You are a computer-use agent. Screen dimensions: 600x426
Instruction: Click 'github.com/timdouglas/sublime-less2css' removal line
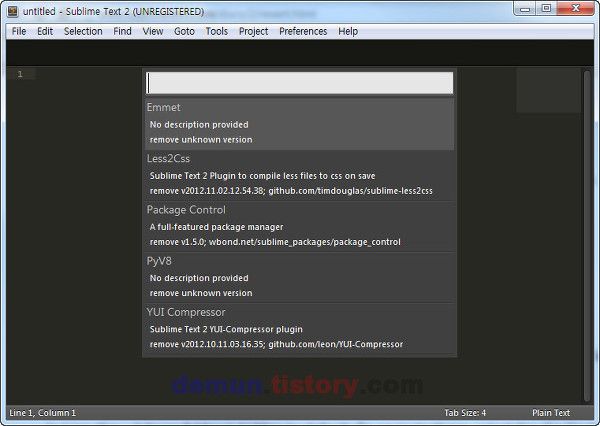point(291,191)
